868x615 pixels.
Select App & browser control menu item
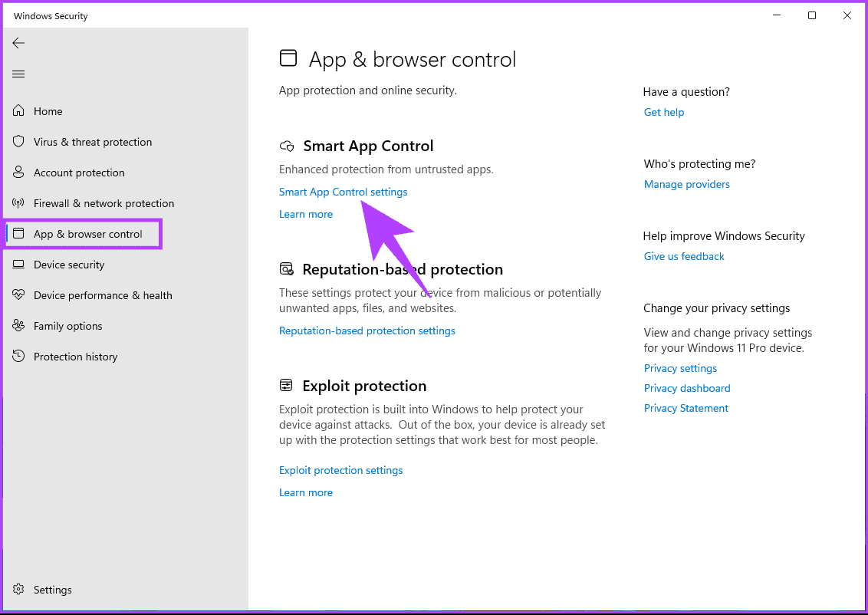coord(87,234)
